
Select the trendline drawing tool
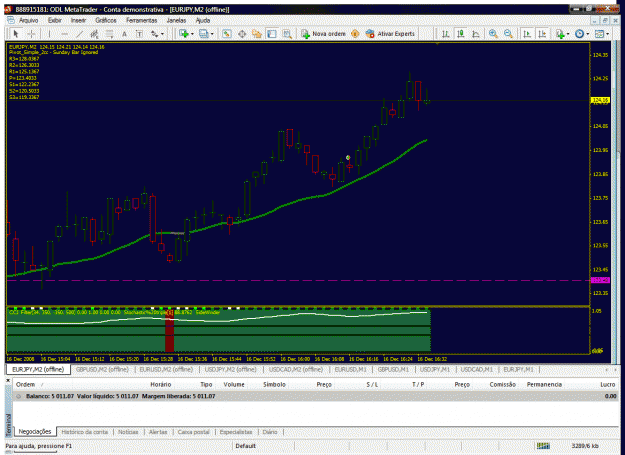pyautogui.click(x=80, y=34)
